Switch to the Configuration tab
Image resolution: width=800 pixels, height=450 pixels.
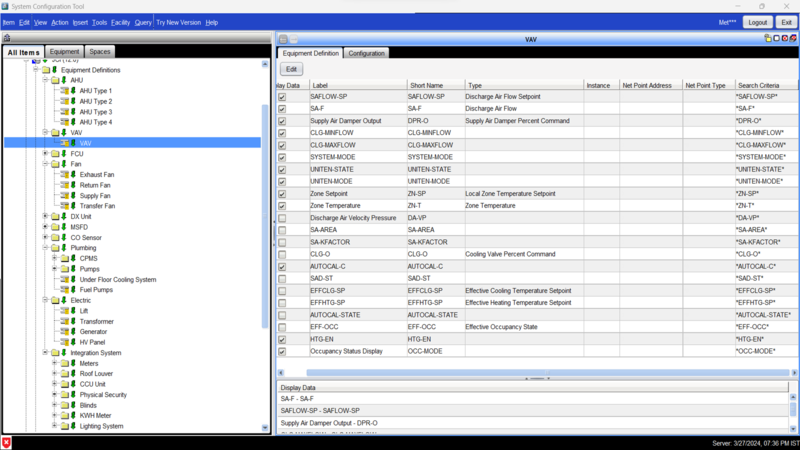(367, 53)
